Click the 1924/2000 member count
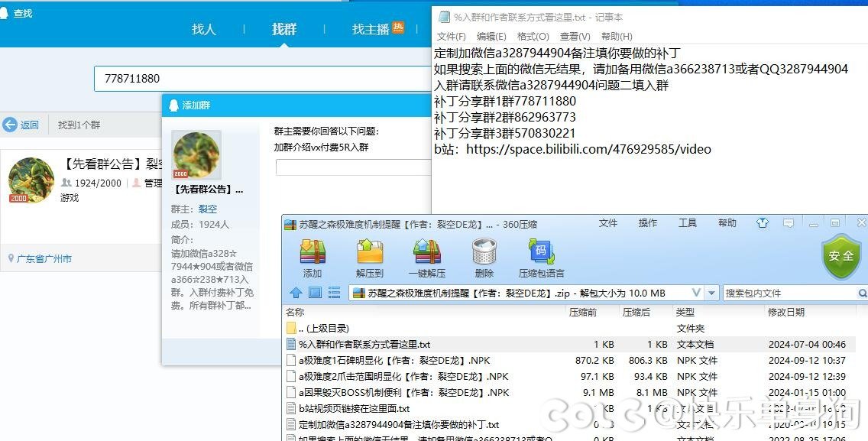This screenshot has width=868, height=441. 98,183
